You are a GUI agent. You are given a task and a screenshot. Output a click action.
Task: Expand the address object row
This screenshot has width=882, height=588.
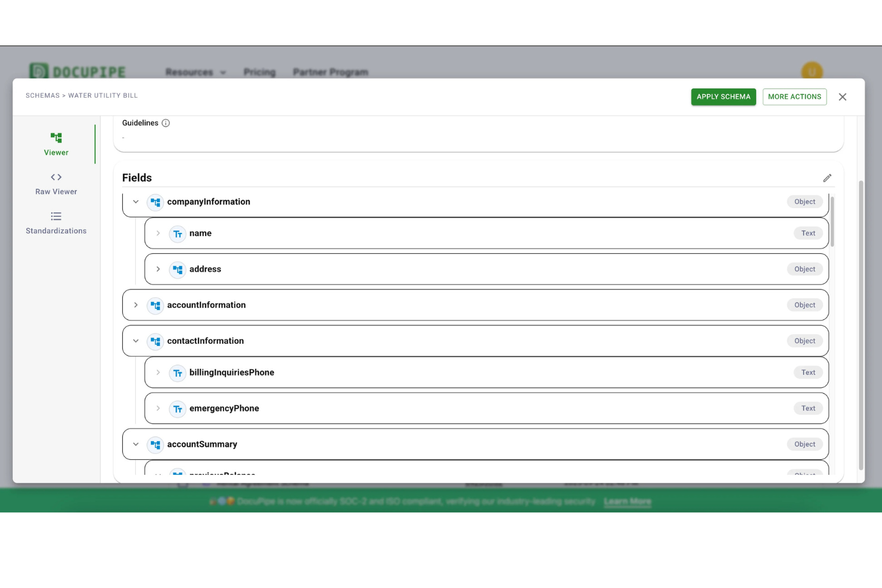pyautogui.click(x=157, y=269)
